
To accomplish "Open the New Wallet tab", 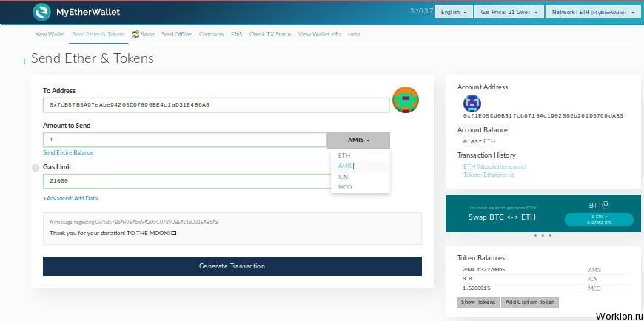I will (x=50, y=34).
